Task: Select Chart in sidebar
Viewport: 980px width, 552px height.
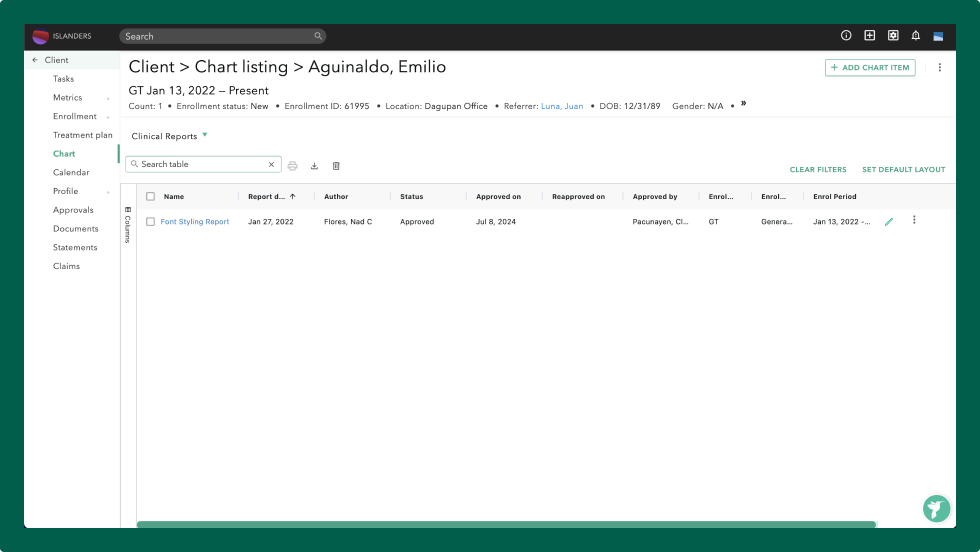Action: coord(64,154)
